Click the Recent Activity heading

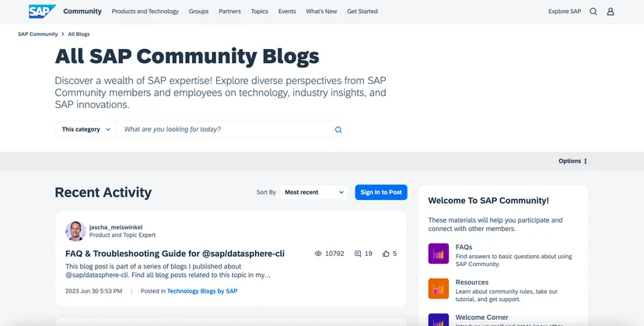coord(103,192)
